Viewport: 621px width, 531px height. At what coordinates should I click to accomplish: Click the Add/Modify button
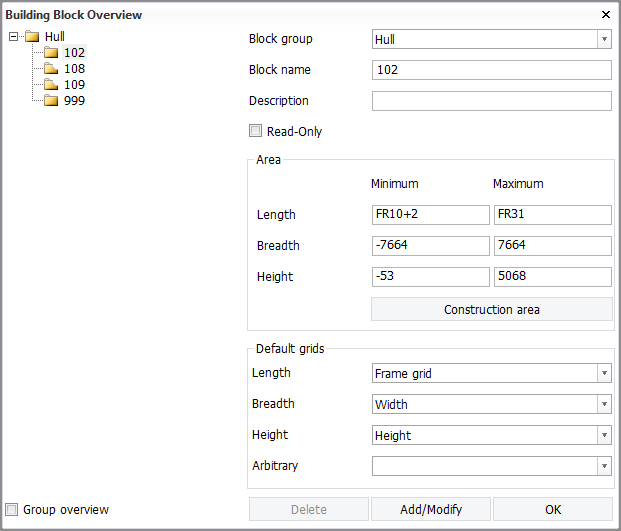[x=431, y=509]
